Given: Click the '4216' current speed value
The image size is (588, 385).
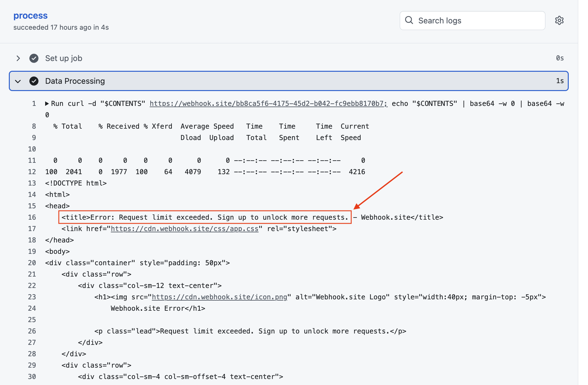Looking at the screenshot, I should tap(357, 172).
